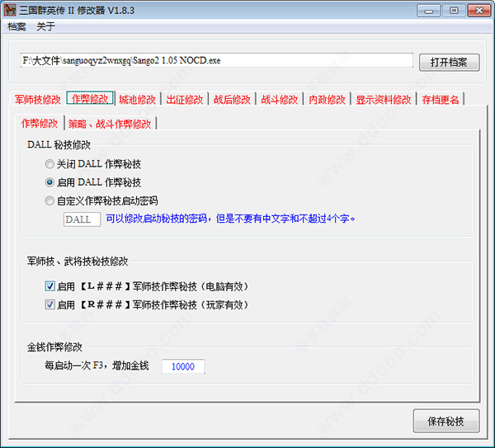495x448 pixels.
Task: Switch to the 显示资料修改 tab
Action: (384, 100)
